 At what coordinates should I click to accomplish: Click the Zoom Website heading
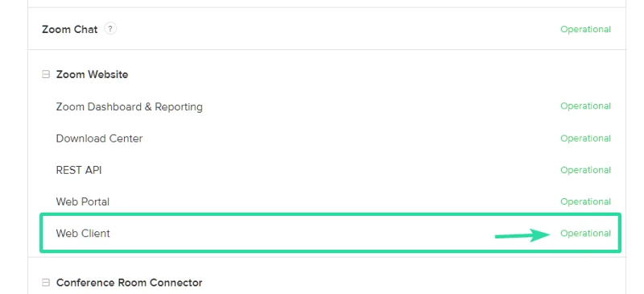(x=92, y=74)
